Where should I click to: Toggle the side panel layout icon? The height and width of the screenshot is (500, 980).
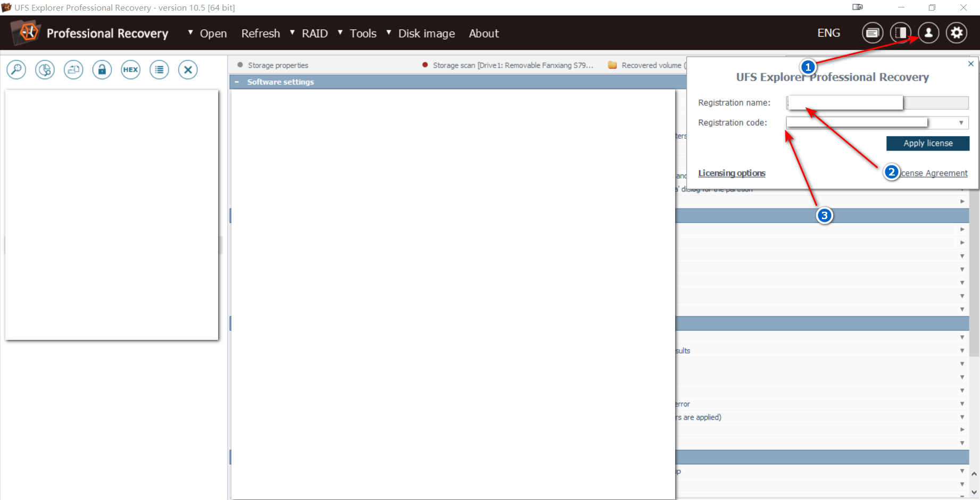(900, 33)
